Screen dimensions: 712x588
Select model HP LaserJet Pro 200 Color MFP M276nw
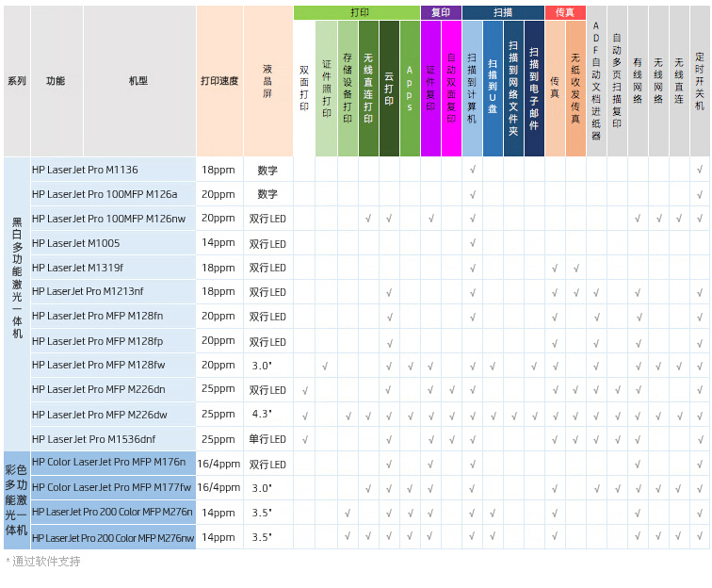click(113, 538)
